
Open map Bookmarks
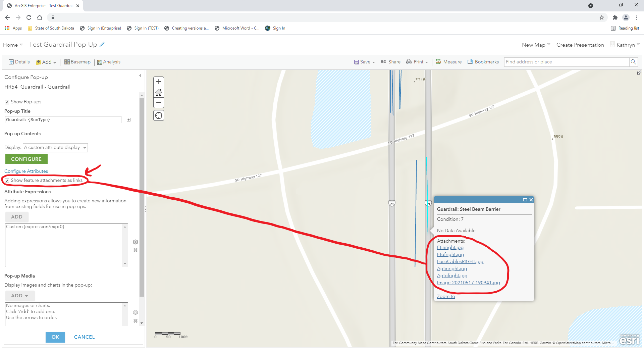click(483, 62)
